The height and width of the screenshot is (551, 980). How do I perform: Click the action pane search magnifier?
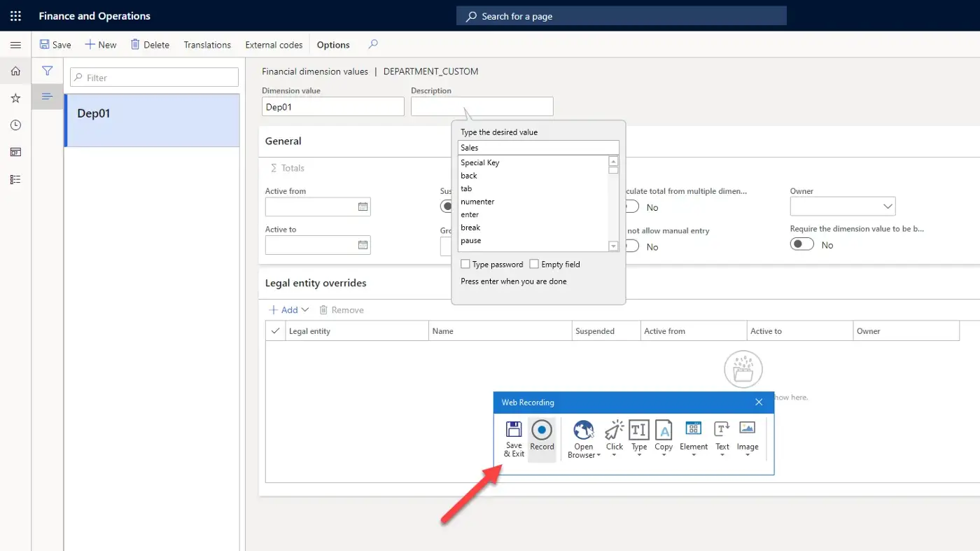click(x=373, y=44)
